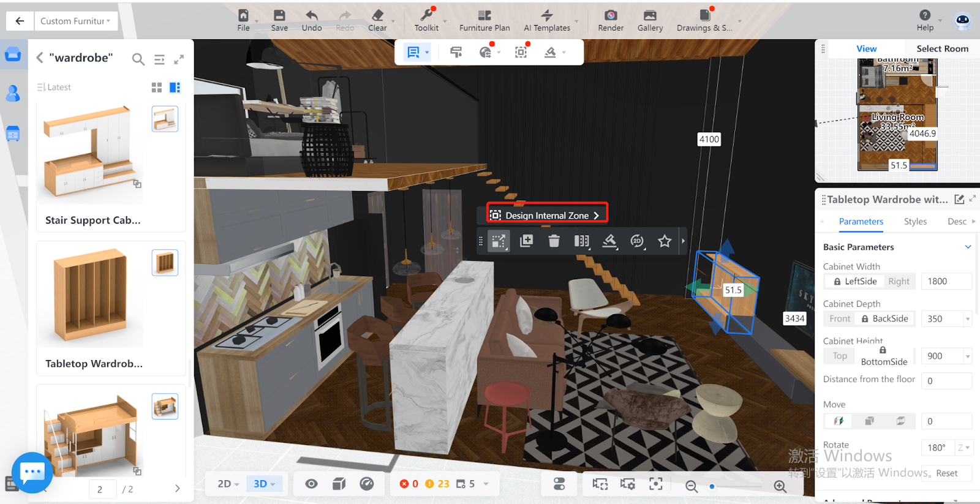The image size is (980, 504).
Task: Switch the catalog to grid view
Action: click(x=157, y=88)
